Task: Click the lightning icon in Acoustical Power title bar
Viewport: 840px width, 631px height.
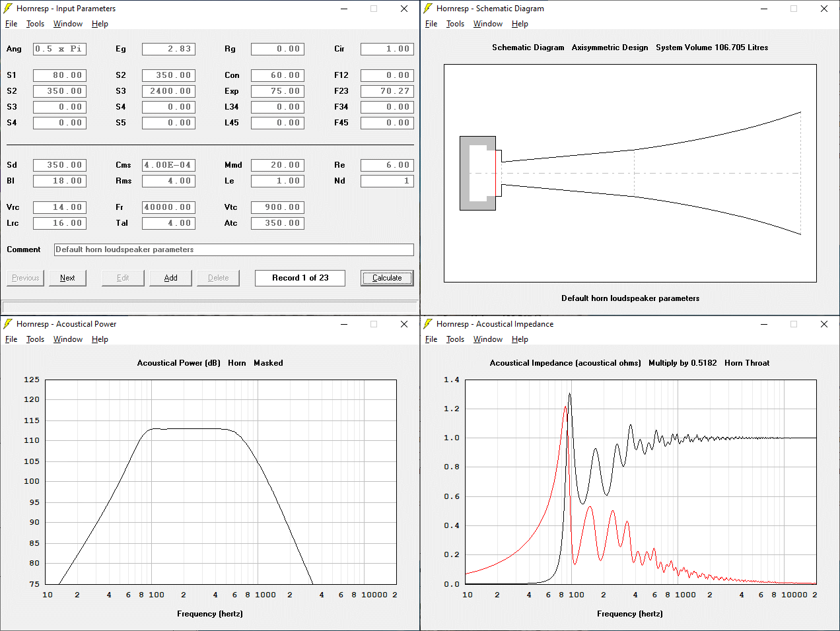Action: (x=8, y=324)
